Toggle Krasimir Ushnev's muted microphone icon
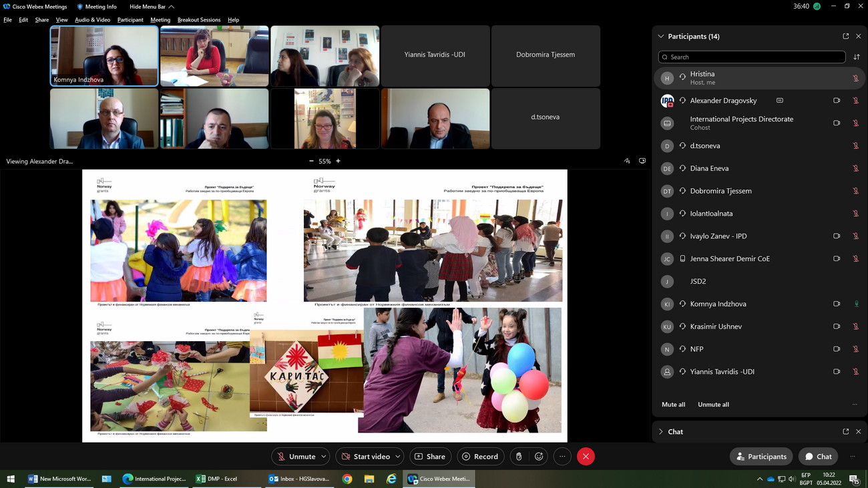Screen dimensions: 868x488 (856, 326)
